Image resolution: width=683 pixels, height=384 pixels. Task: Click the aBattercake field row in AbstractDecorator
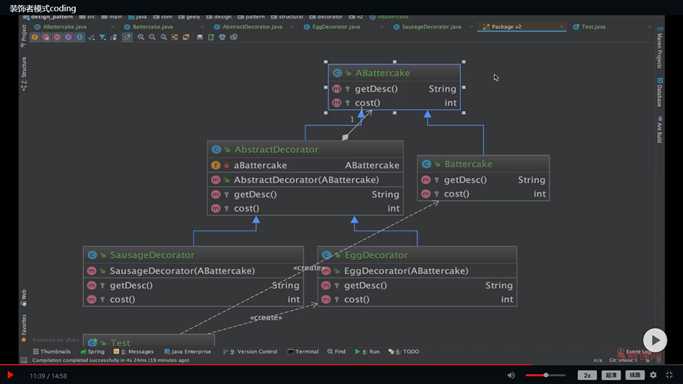point(305,165)
